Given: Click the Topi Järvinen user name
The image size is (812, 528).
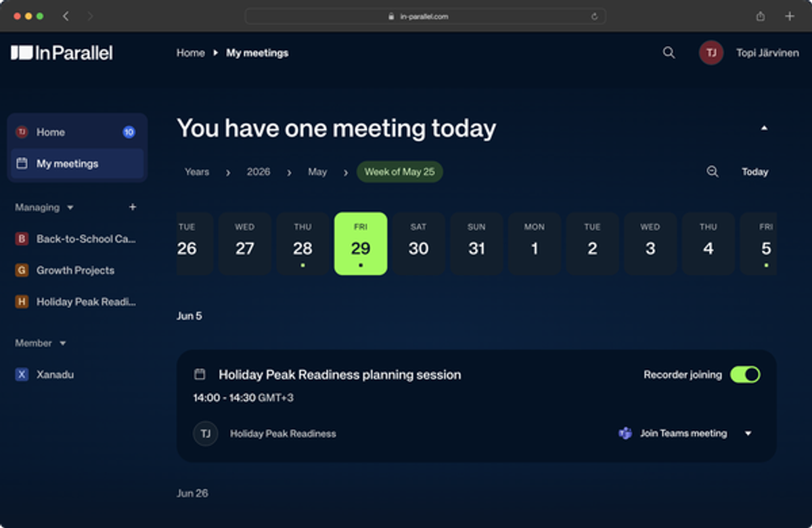Looking at the screenshot, I should pos(767,53).
